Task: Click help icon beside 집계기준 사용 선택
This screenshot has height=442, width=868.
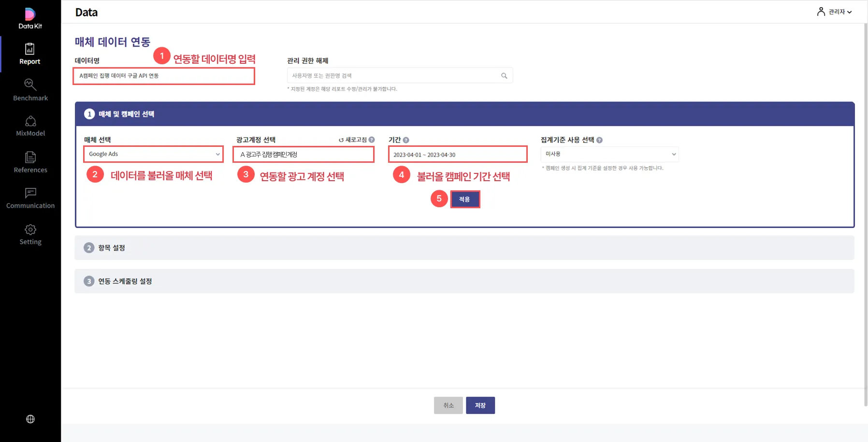Action: 599,140
